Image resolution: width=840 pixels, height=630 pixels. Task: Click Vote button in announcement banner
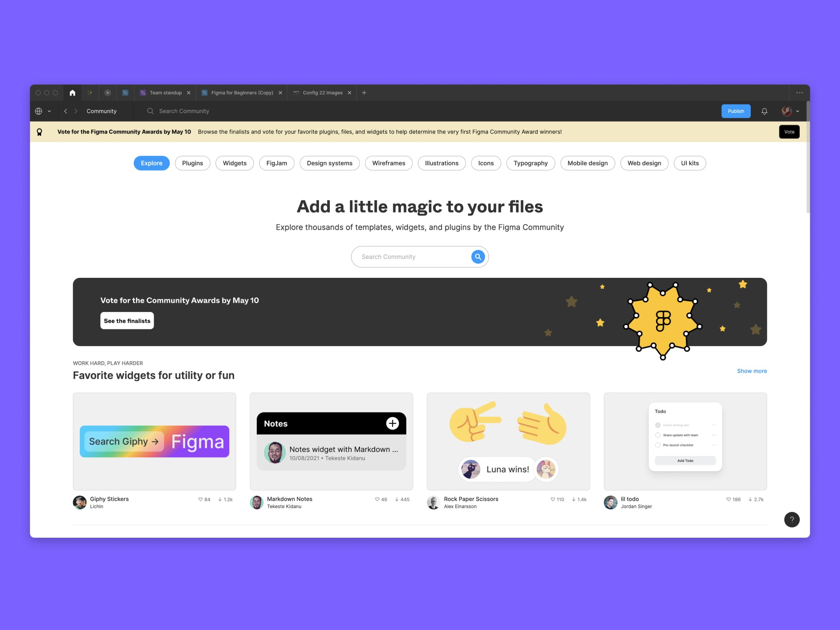click(x=788, y=132)
